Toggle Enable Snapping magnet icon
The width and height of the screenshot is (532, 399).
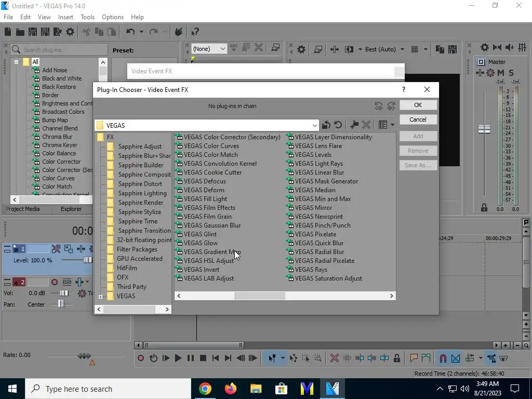[x=443, y=358]
